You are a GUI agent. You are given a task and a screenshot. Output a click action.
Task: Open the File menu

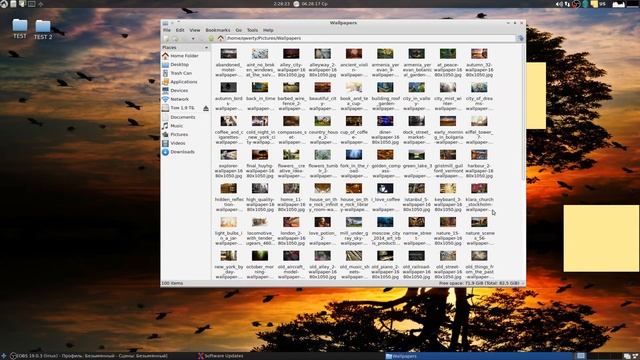pyautogui.click(x=167, y=30)
